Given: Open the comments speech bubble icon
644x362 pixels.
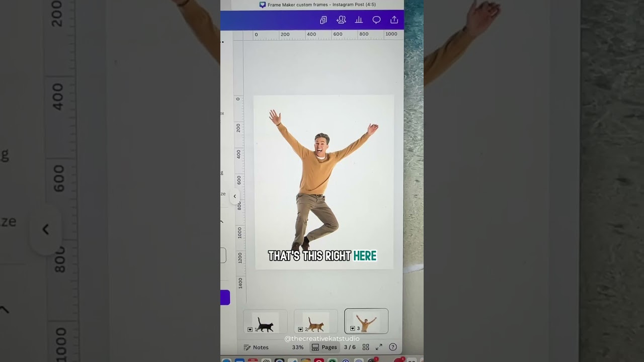Looking at the screenshot, I should click(x=376, y=20).
